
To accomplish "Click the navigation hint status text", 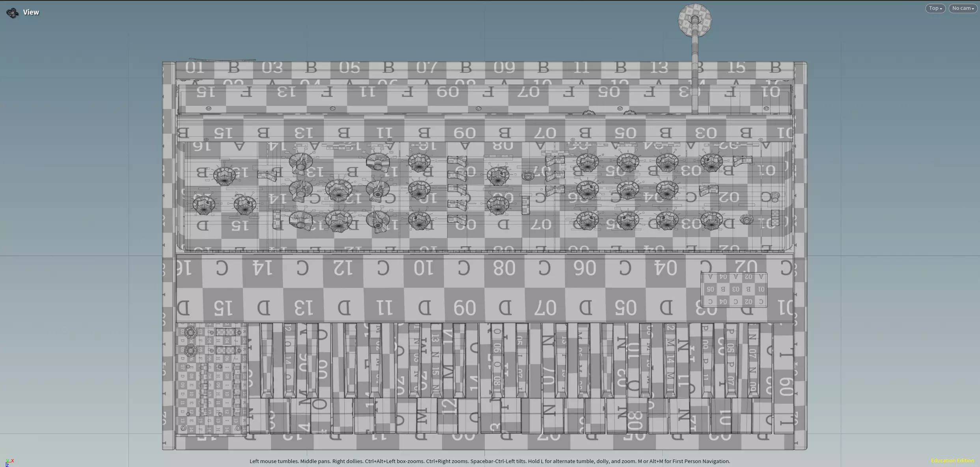I will 489,461.
